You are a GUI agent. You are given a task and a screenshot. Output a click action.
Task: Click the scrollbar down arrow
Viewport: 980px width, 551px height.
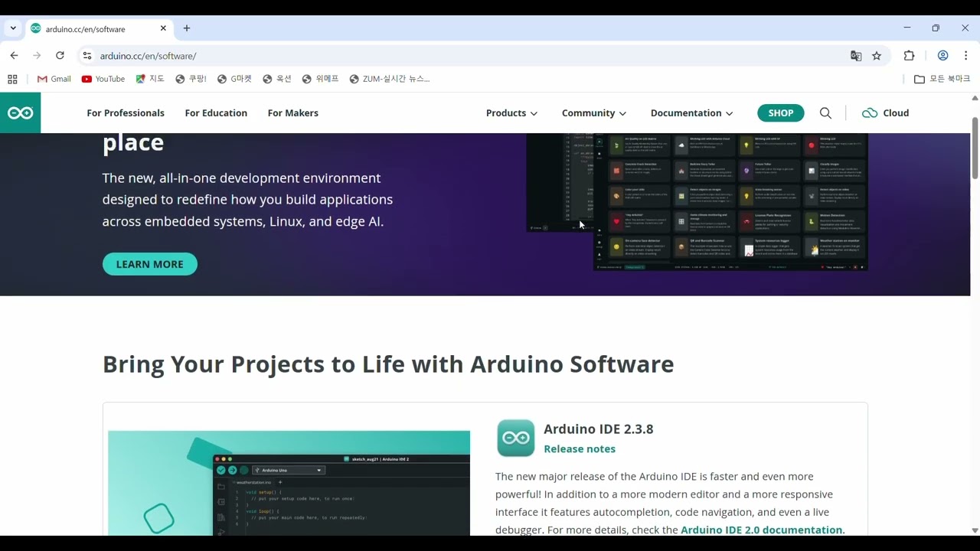click(975, 530)
